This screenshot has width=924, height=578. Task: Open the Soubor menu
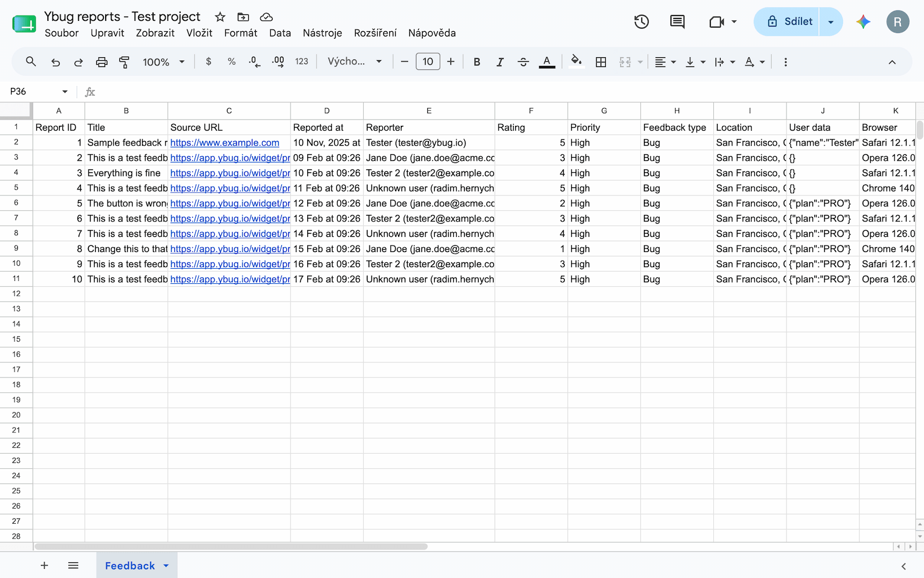click(x=61, y=33)
